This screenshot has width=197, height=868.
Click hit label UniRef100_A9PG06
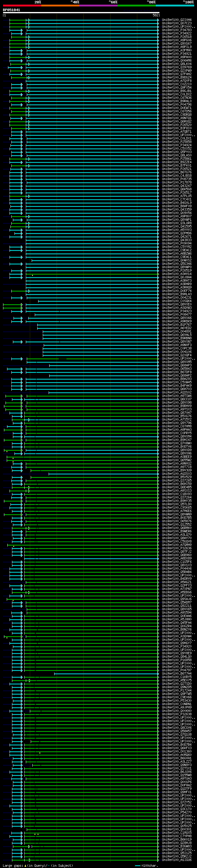177,40
